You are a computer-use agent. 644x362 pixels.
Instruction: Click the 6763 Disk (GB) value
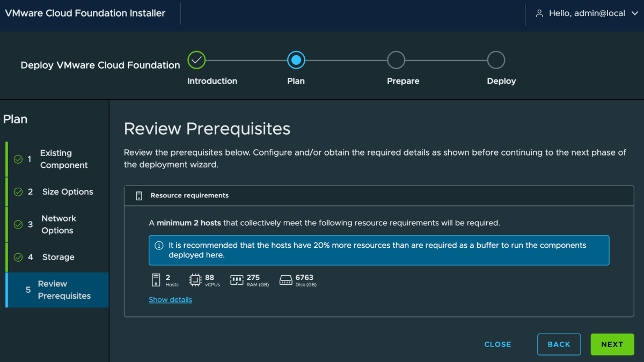[306, 280]
